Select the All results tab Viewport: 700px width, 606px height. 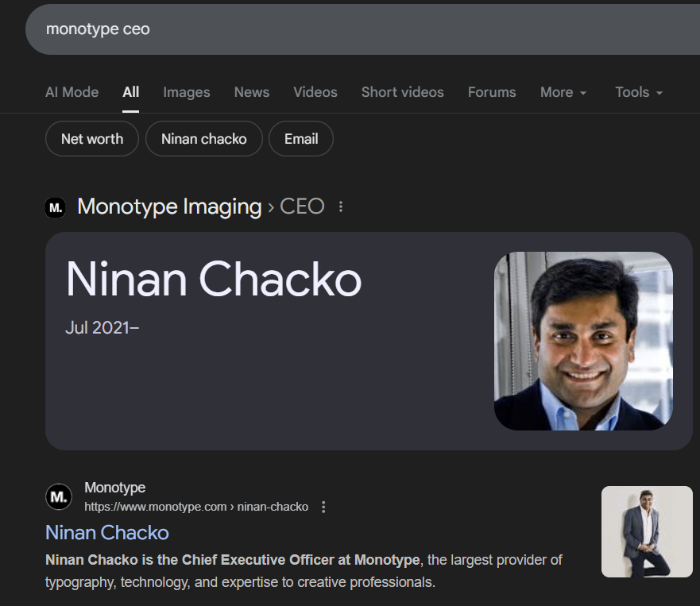131,92
